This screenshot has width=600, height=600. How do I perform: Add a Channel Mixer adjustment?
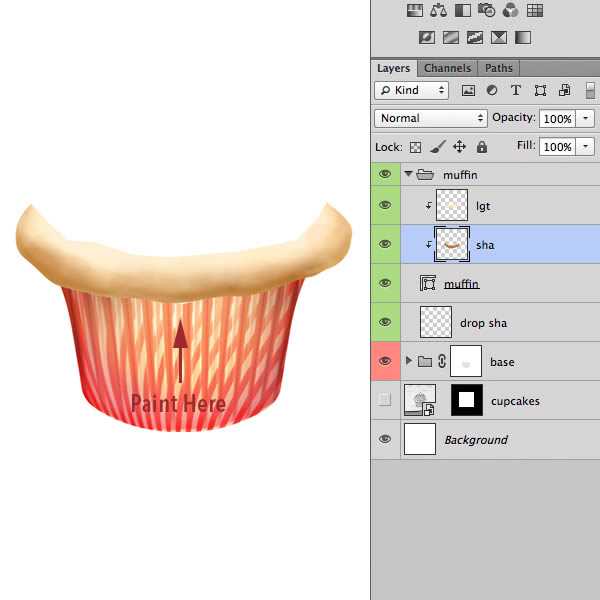[x=511, y=11]
